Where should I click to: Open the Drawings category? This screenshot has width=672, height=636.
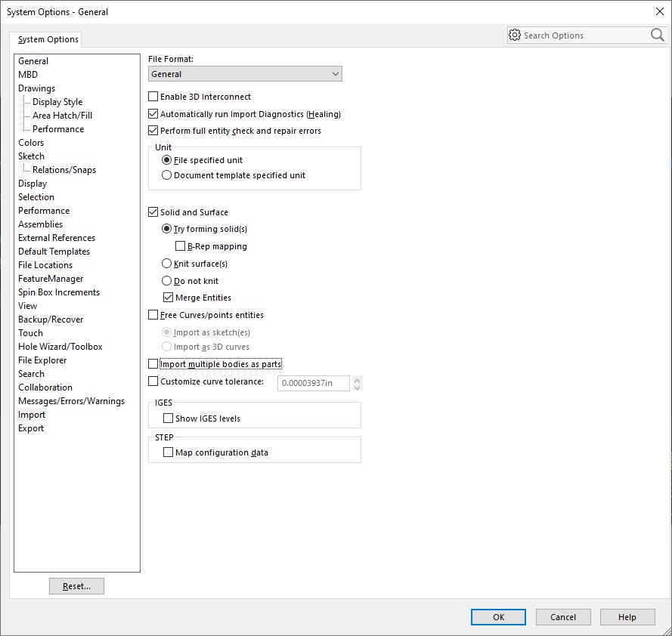click(x=36, y=88)
